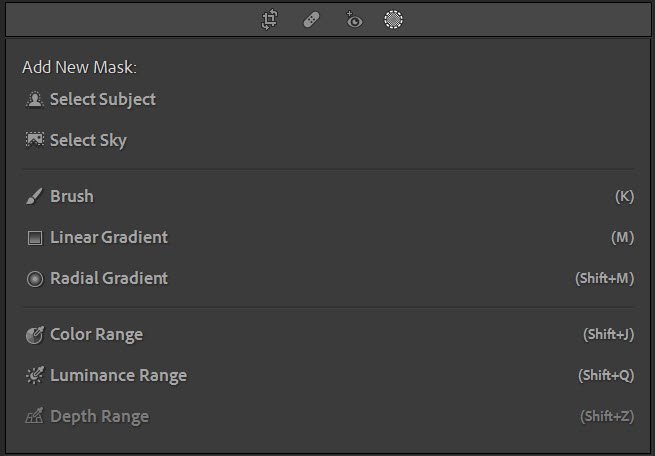
Task: Click the square icon beside Linear Gradient
Action: (x=35, y=238)
